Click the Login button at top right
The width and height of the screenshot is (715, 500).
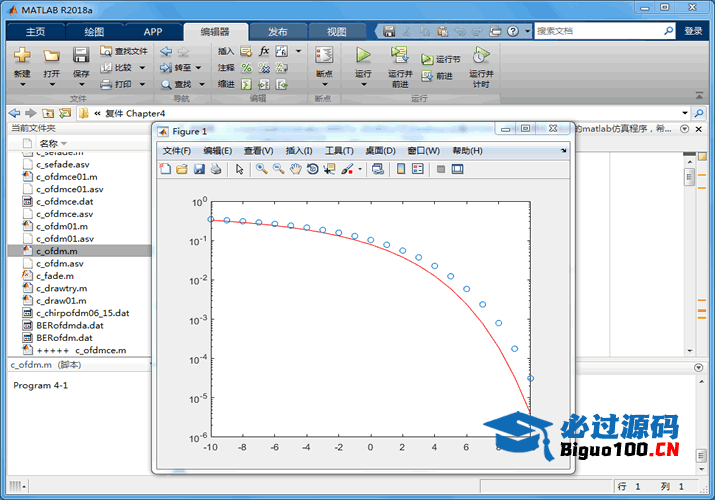(693, 31)
